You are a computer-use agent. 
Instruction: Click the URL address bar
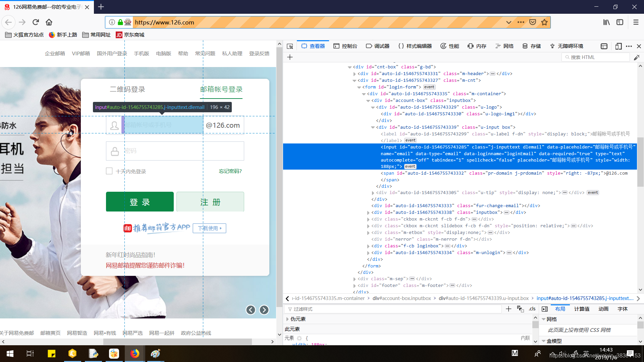pyautogui.click(x=319, y=22)
